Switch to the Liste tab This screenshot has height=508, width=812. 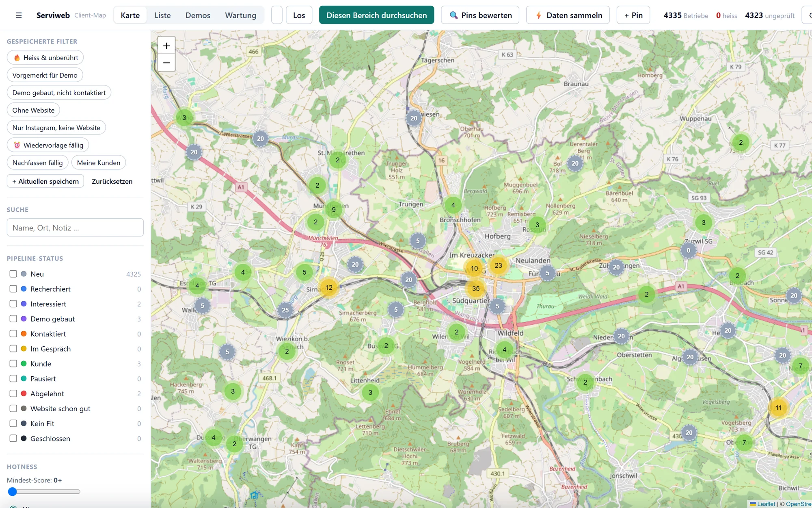(162, 15)
